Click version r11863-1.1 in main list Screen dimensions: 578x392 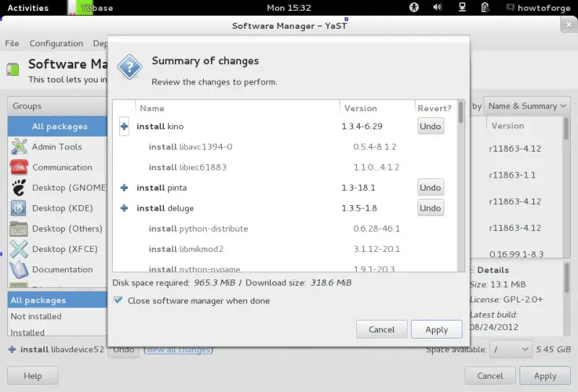click(x=512, y=175)
